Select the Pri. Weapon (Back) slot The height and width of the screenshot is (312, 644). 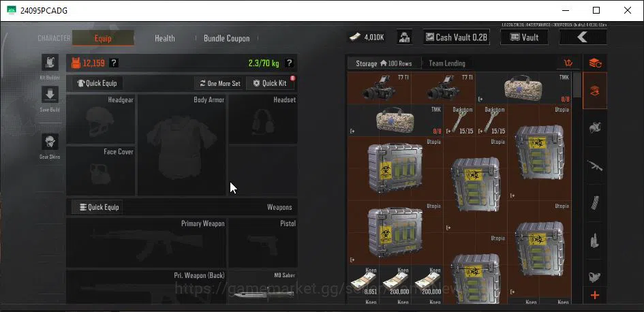tap(147, 287)
